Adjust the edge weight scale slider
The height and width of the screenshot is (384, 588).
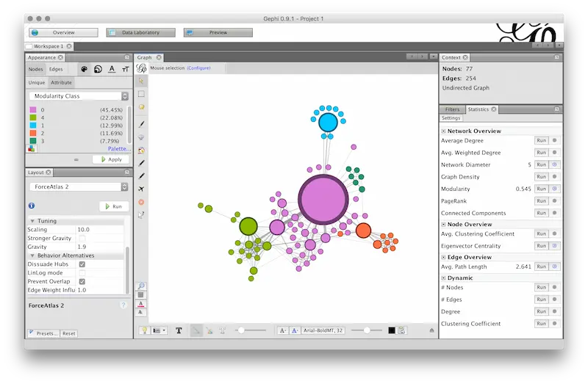click(x=250, y=330)
